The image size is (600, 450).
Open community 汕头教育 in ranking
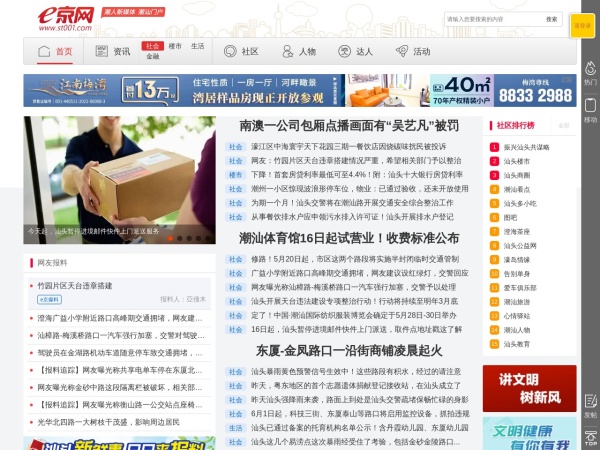click(517, 344)
